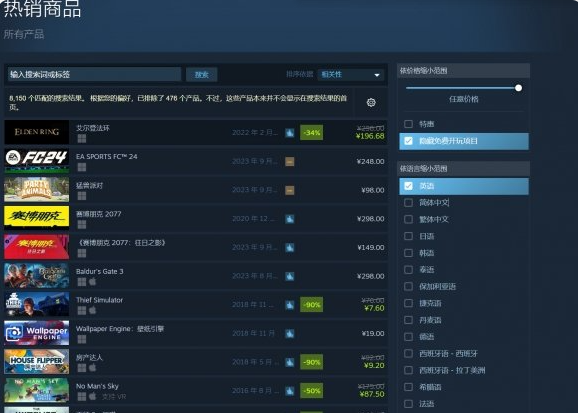Click review icon for 房产达人

(290, 362)
